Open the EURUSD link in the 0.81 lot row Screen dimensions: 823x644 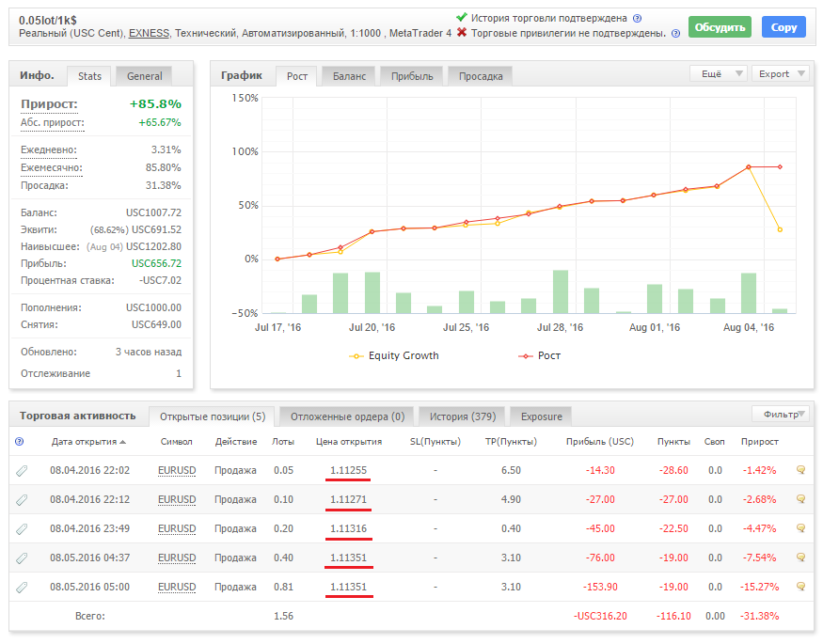177,587
